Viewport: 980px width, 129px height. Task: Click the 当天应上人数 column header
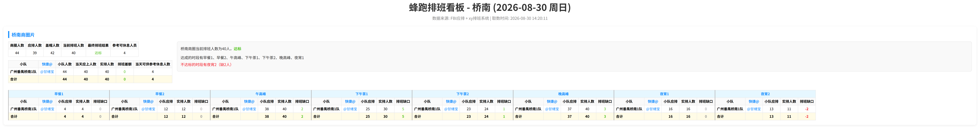pyautogui.click(x=86, y=64)
